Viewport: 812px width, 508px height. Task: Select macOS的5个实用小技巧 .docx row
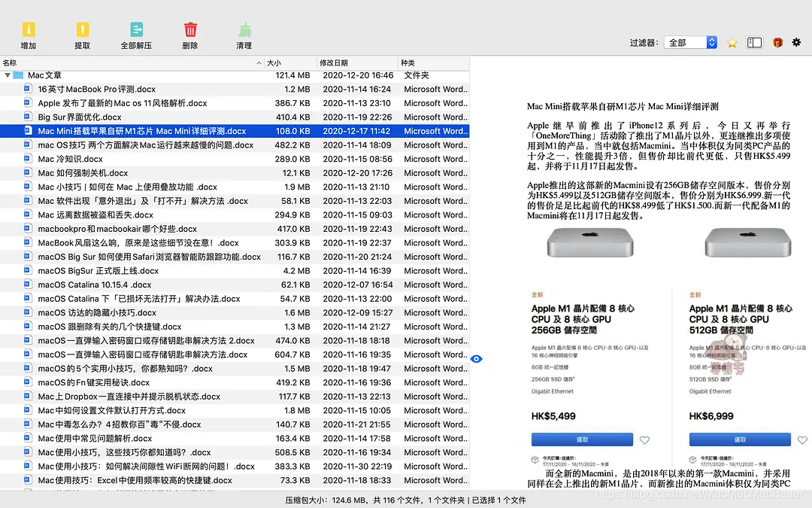click(235, 369)
